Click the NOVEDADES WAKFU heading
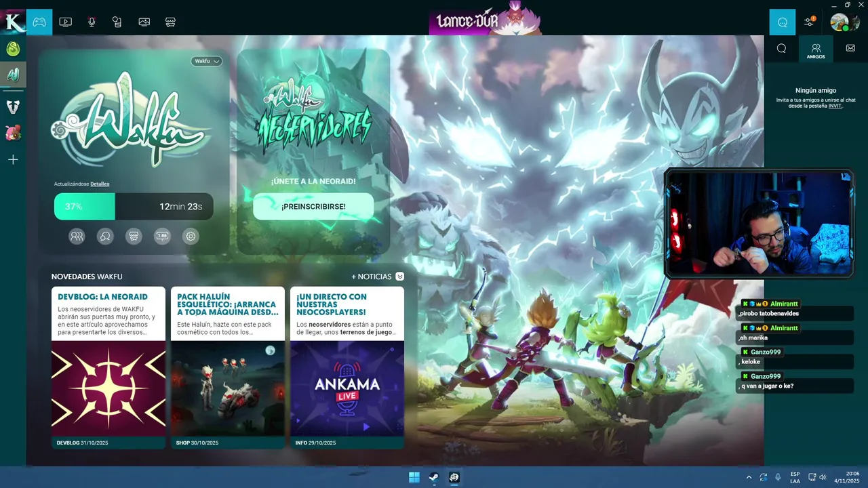The height and width of the screenshot is (488, 868). 87,277
